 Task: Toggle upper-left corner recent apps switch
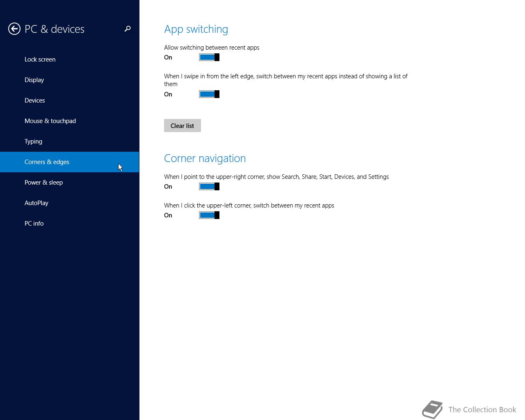(x=209, y=215)
